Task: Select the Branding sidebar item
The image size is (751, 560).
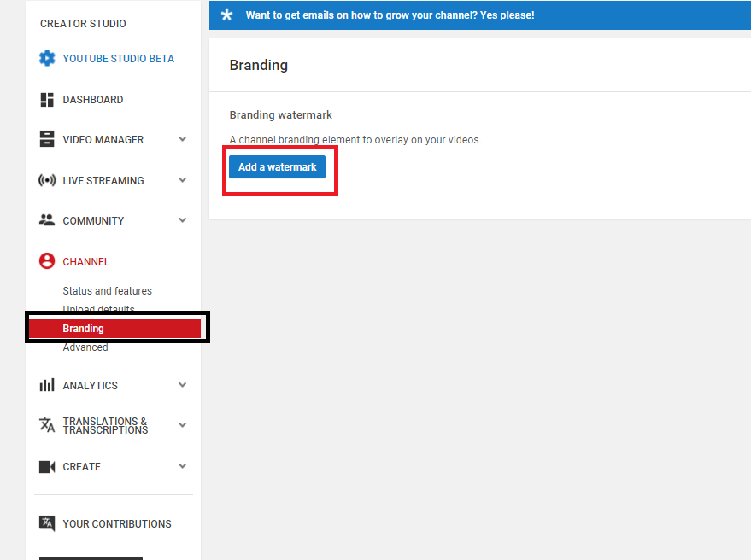Action: 115,329
